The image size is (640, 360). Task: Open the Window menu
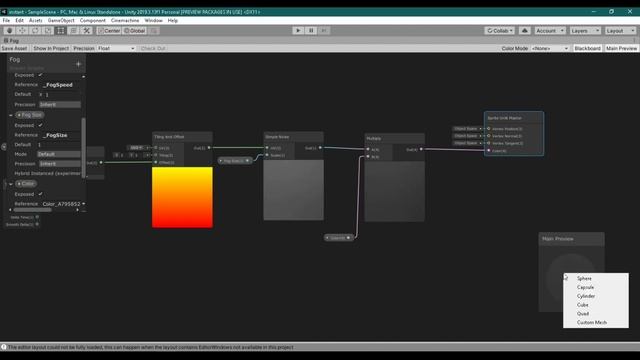[x=153, y=20]
